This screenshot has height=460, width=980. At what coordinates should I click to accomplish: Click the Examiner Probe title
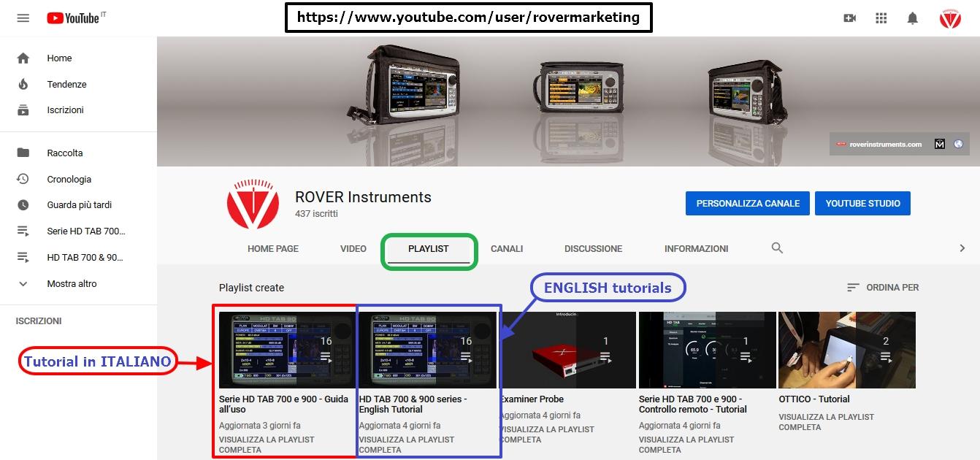(532, 399)
